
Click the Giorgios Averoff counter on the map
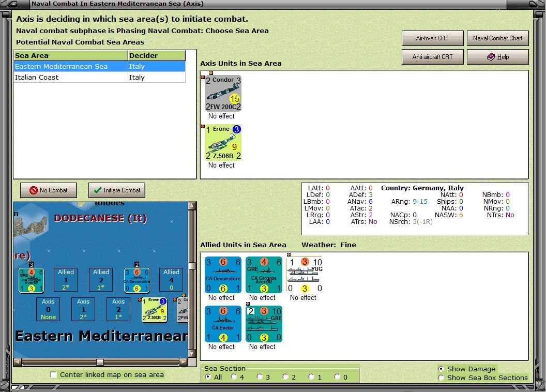pos(32,280)
